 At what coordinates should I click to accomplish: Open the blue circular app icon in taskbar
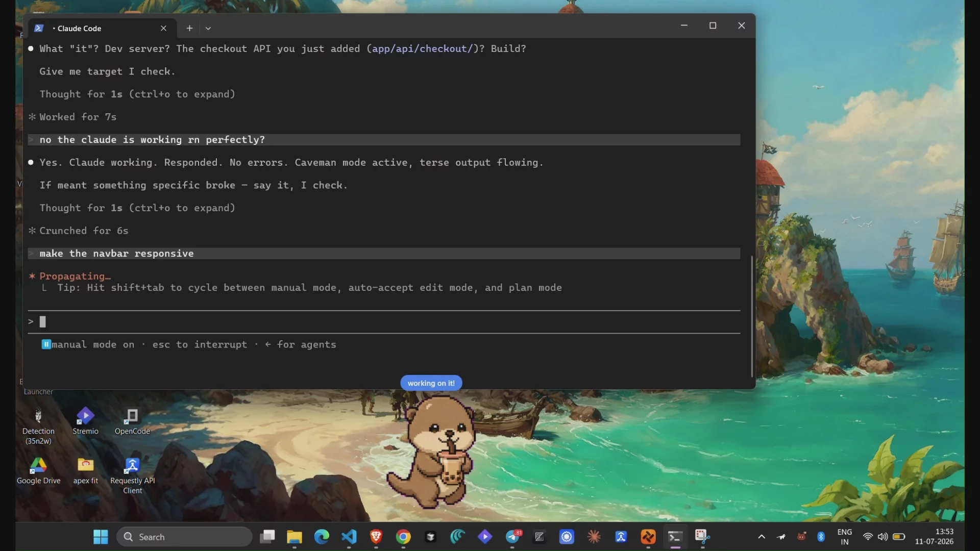[x=567, y=537]
